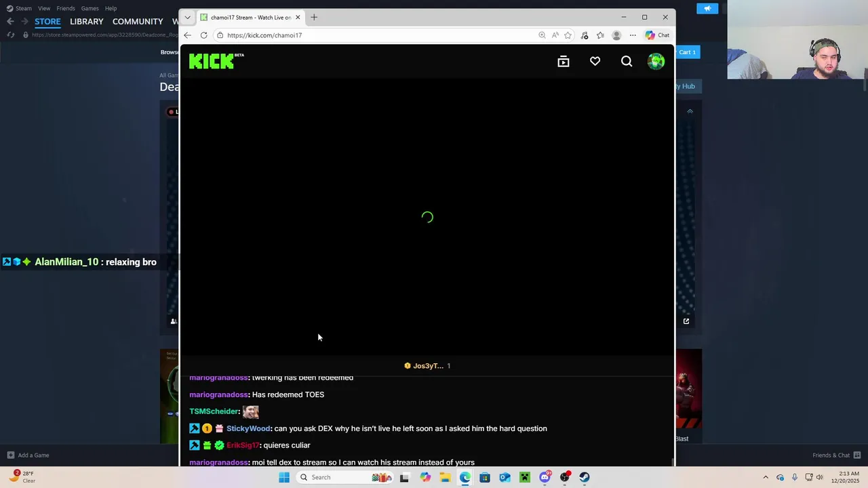Open Games menu in Steam window
Viewport: 868px width, 488px height.
(x=90, y=8)
